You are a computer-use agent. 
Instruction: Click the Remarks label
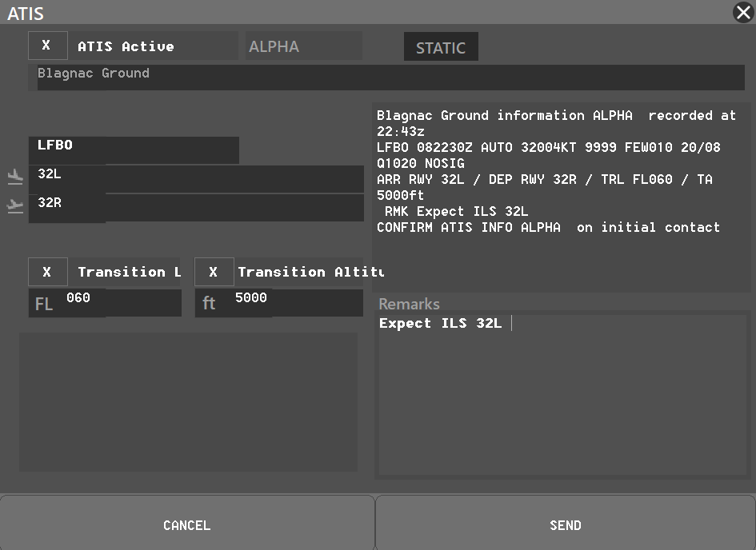click(x=409, y=304)
